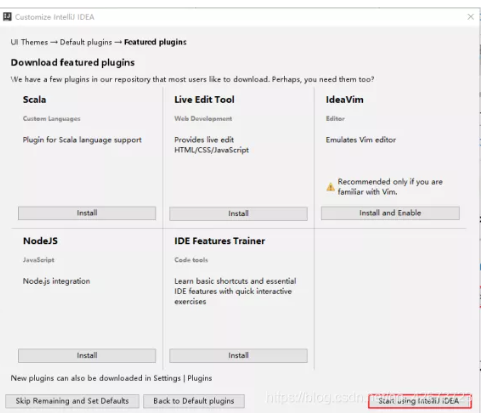Image resolution: width=487 pixels, height=418 pixels.
Task: Close the Customize IntelliJ IDEA dialog
Action: click(470, 17)
